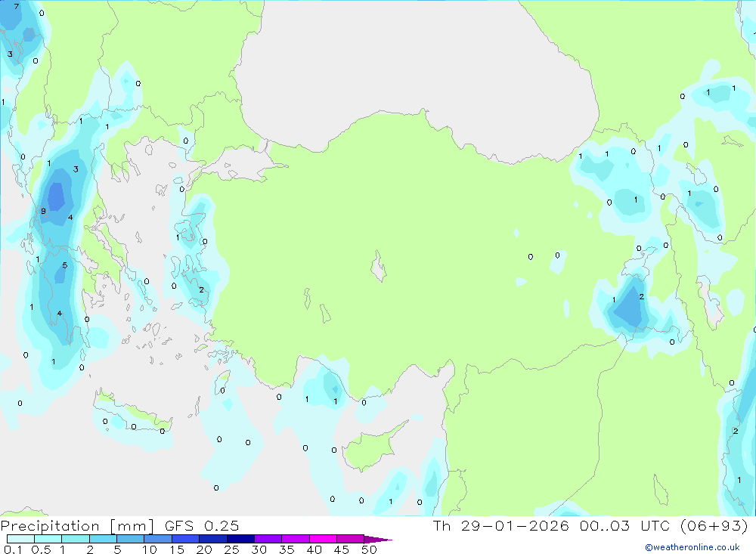Choose the 20–25 mm dark blue swatch
Viewport: 756px width, 554px height.
pos(213,539)
